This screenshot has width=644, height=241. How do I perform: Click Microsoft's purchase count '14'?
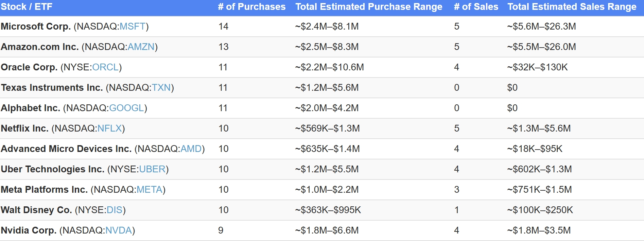(x=223, y=27)
